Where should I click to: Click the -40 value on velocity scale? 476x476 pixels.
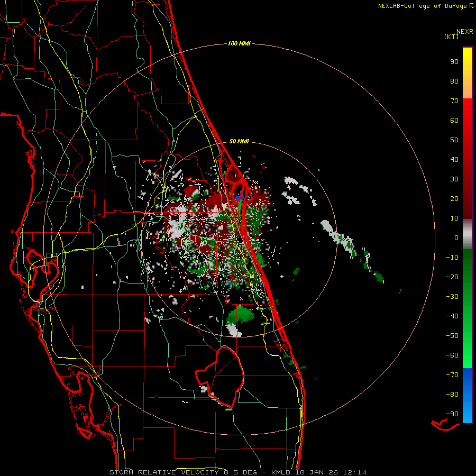tap(452, 316)
